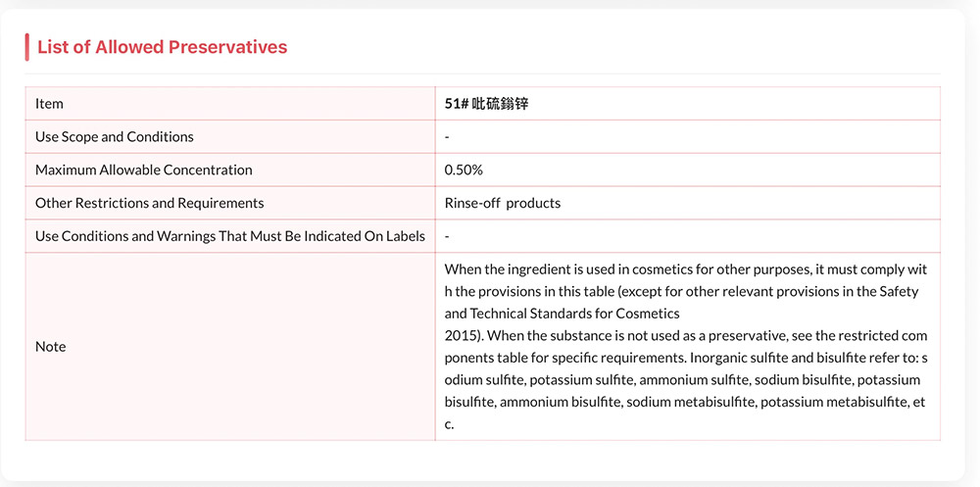Click the "2015" text in the note
This screenshot has height=487, width=980.
(x=460, y=335)
